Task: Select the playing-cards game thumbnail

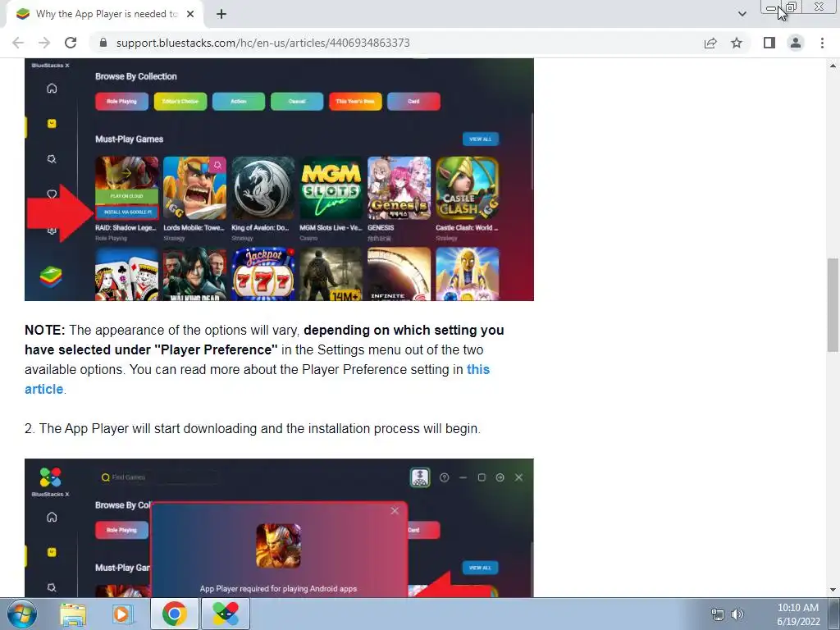Action: (x=127, y=274)
